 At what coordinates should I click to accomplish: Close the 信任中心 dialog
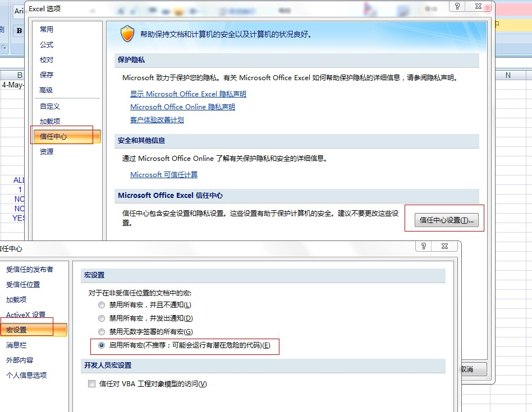coord(445,246)
